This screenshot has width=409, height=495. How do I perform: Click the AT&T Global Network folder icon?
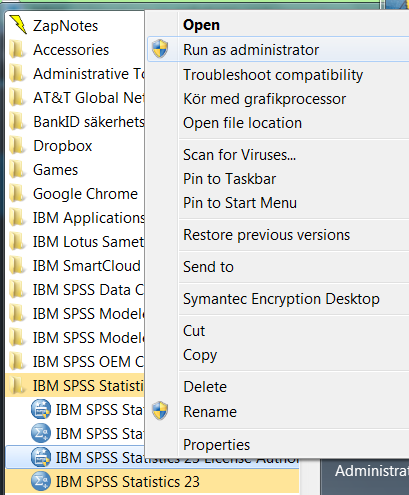coord(17,98)
